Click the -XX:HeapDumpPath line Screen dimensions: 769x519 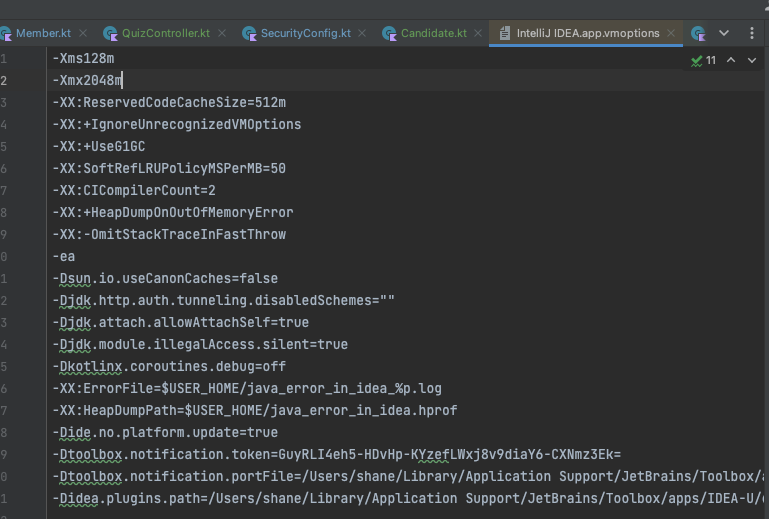click(x=255, y=411)
